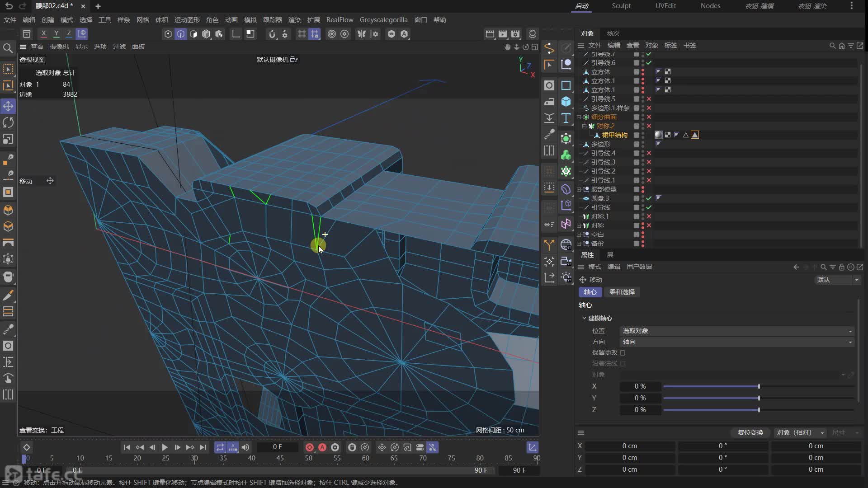Click the rectangle spline icon

tap(566, 85)
